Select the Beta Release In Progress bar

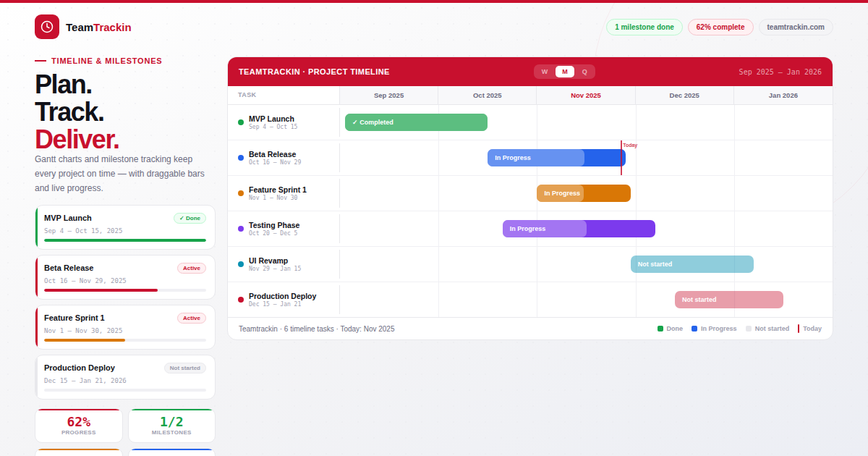[x=556, y=158]
